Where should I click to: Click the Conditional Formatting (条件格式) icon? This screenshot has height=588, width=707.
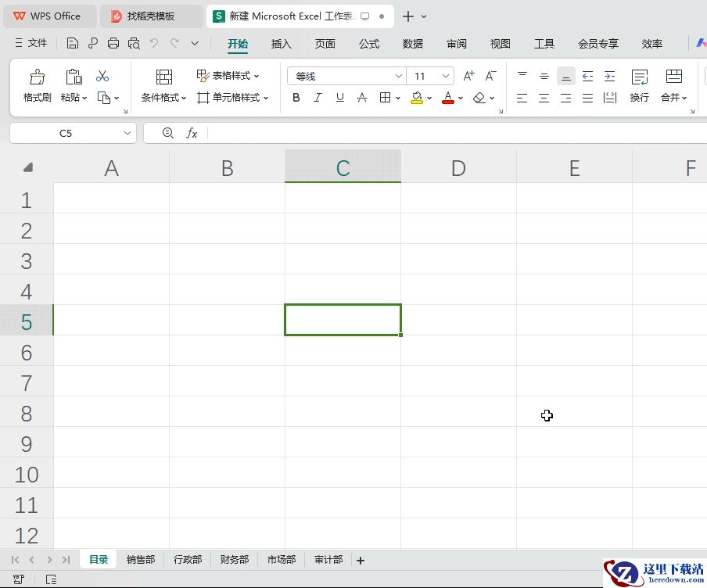click(163, 77)
